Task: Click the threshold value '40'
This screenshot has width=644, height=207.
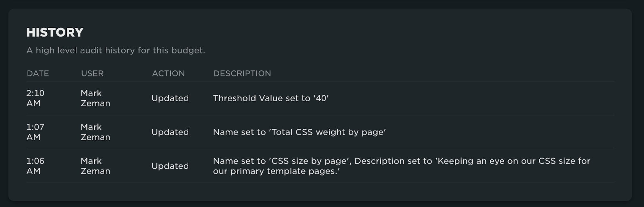Action: point(321,98)
